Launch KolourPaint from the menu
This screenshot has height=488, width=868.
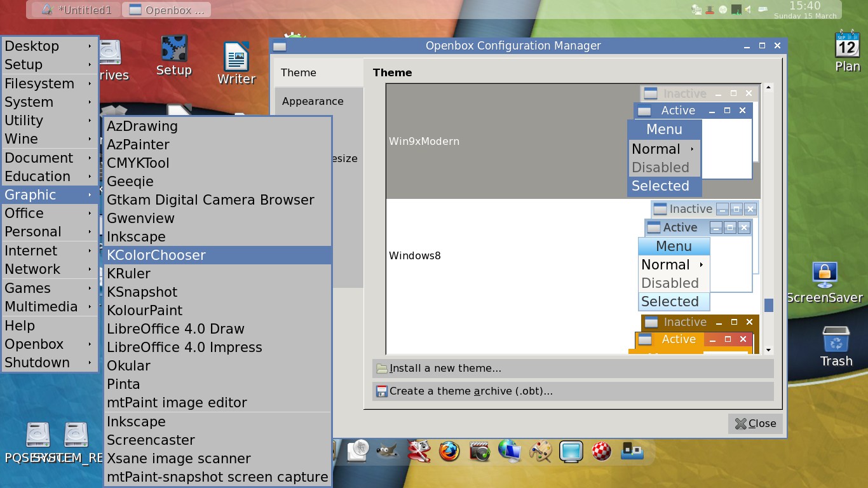(218, 310)
